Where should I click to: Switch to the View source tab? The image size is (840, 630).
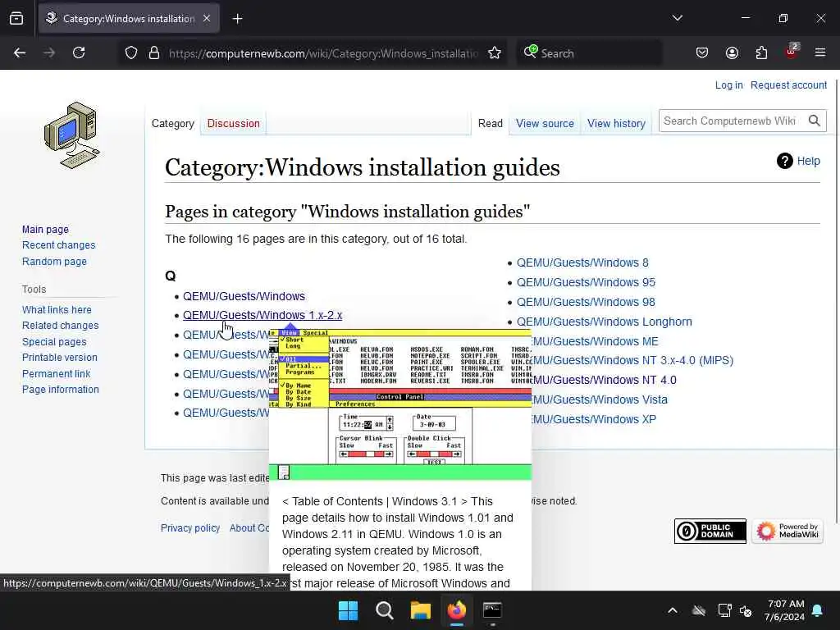coord(545,124)
